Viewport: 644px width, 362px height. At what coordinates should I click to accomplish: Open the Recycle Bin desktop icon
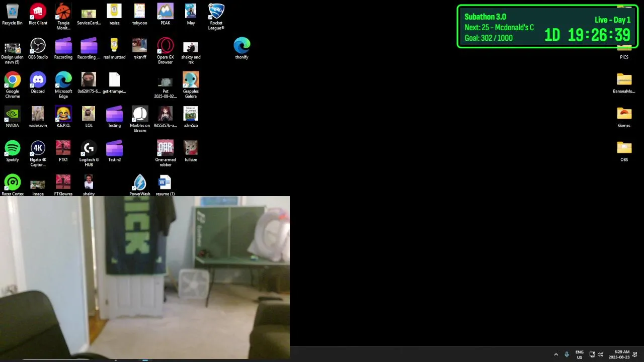click(13, 15)
